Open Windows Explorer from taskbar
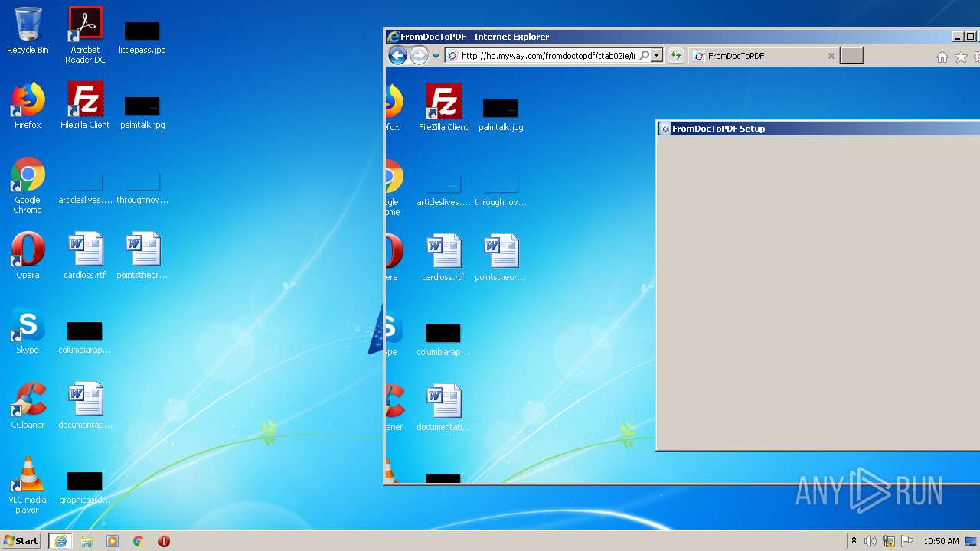Image resolution: width=980 pixels, height=551 pixels. 87,541
